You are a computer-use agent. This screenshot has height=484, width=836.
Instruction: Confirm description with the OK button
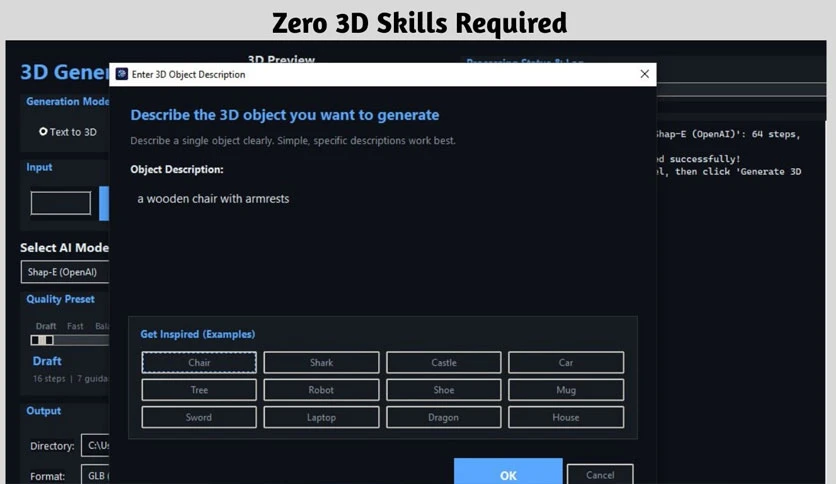coord(508,472)
